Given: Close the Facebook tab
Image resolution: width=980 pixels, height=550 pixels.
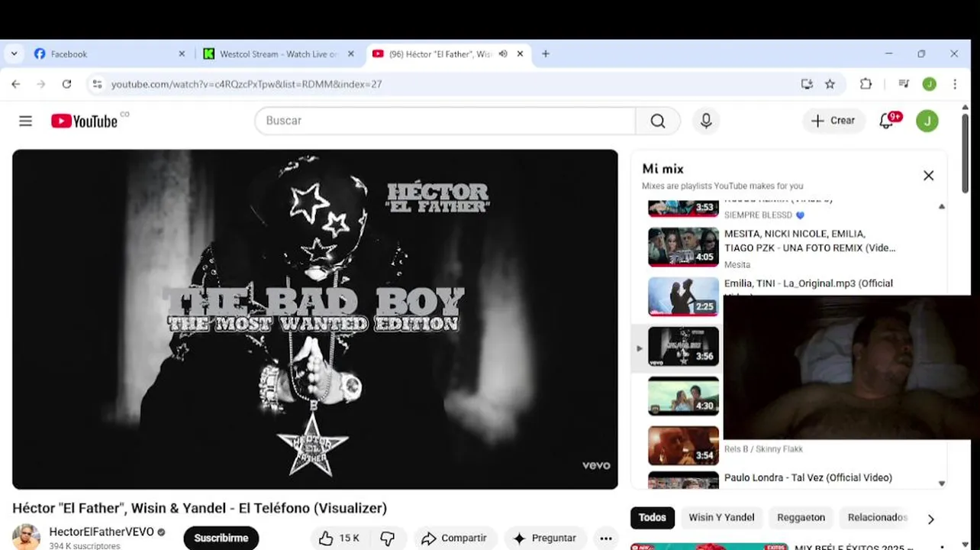Looking at the screenshot, I should click(182, 54).
